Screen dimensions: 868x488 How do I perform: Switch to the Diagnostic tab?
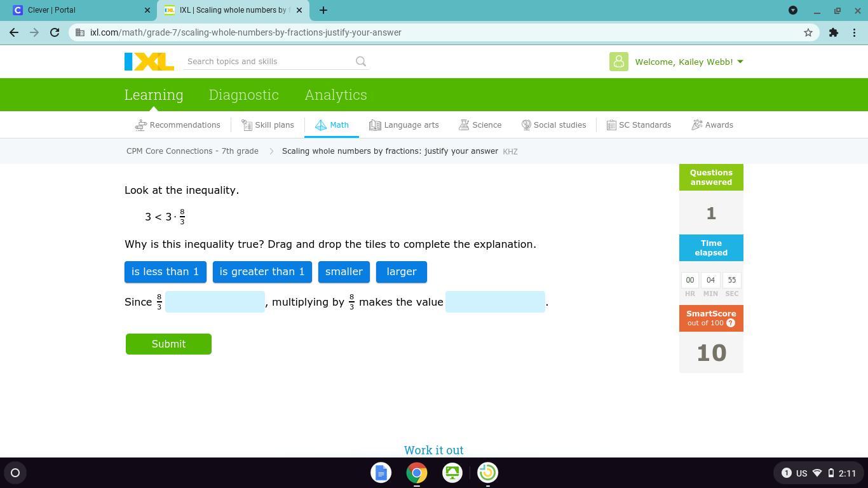pyautogui.click(x=243, y=95)
